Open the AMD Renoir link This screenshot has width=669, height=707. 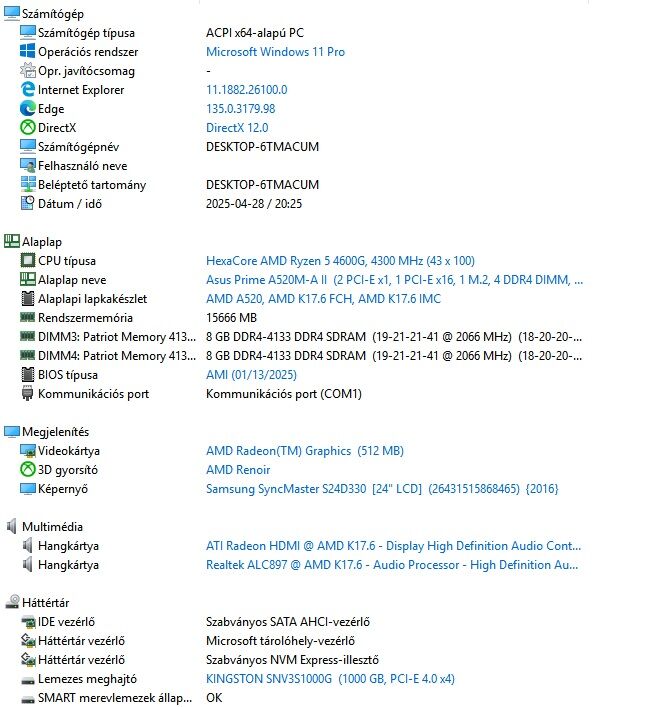coord(238,469)
